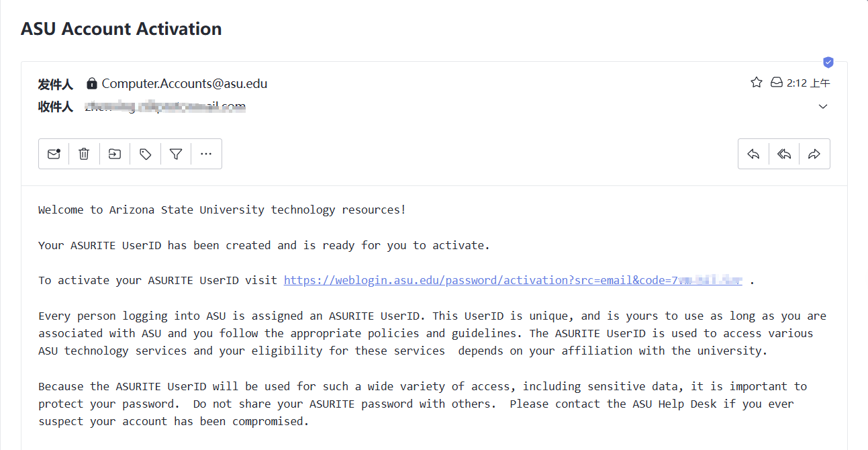Expand the email header details chevron
Screen dimensions: 868x450
coord(823,107)
